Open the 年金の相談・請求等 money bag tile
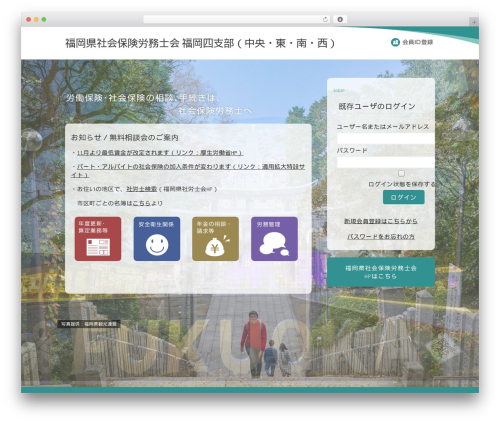 pos(215,239)
